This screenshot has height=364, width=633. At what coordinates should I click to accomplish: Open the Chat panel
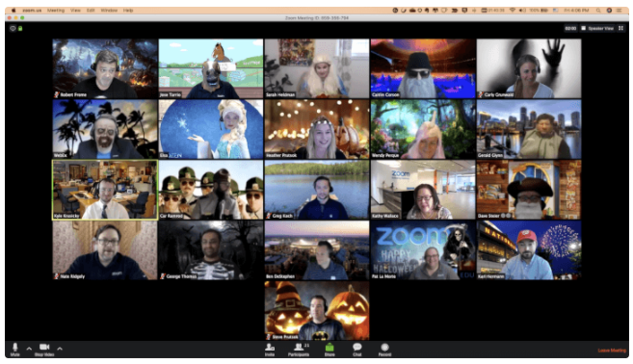point(357,349)
